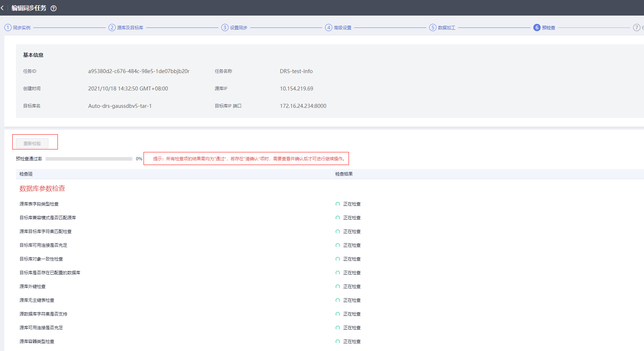Click step circle 4 高级设置
Screen dimensions: 644x351
click(x=329, y=27)
